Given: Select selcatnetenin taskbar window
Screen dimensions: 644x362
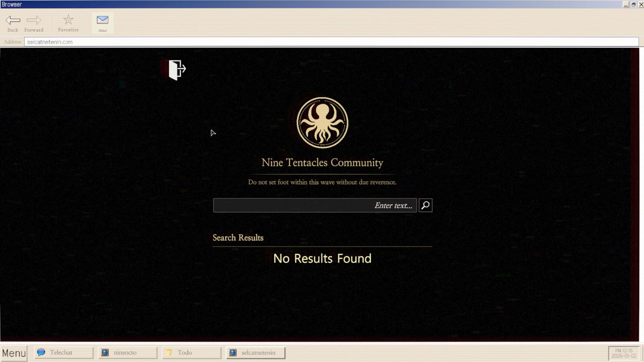Looking at the screenshot, I should point(256,353).
